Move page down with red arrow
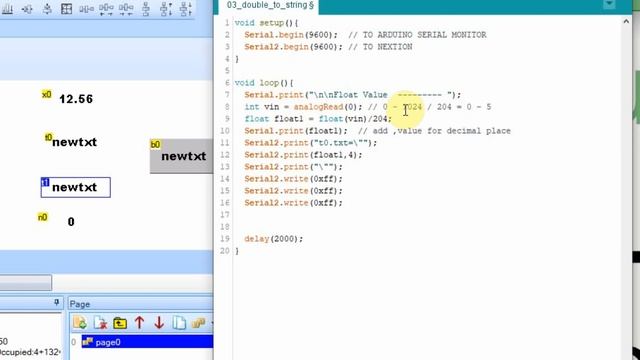Image resolution: width=640 pixels, height=360 pixels. (159, 323)
